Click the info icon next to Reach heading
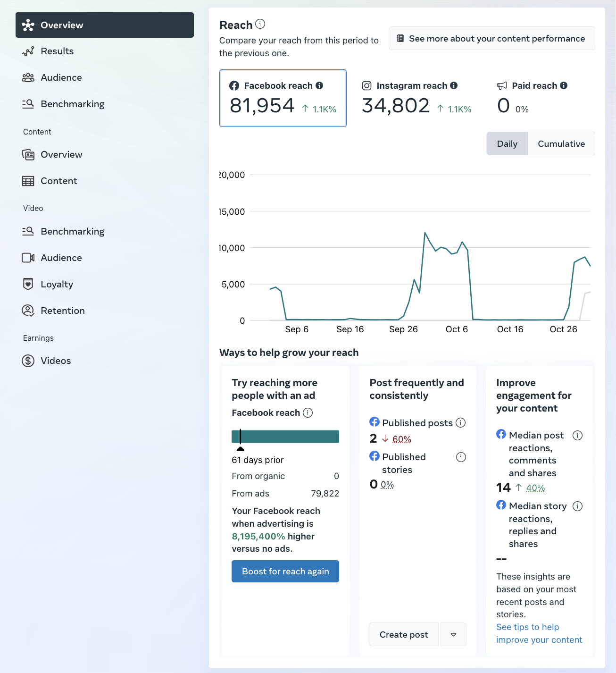Screen dimensions: 616x673 click(x=260, y=24)
